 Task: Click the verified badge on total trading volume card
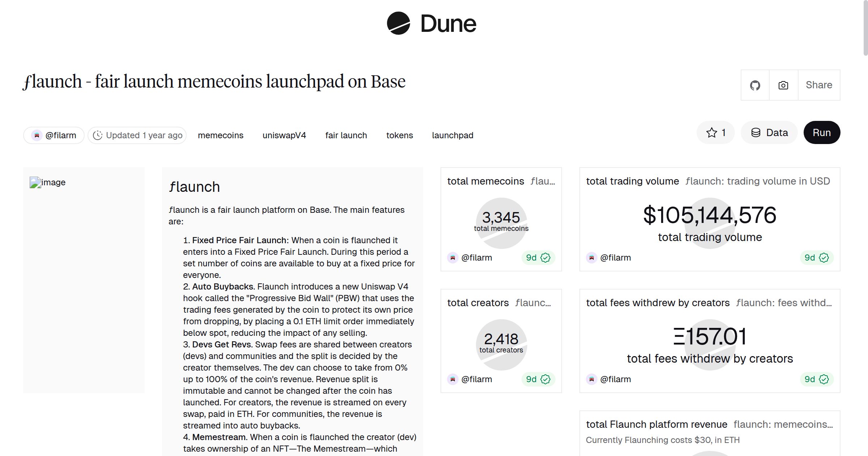pos(824,258)
